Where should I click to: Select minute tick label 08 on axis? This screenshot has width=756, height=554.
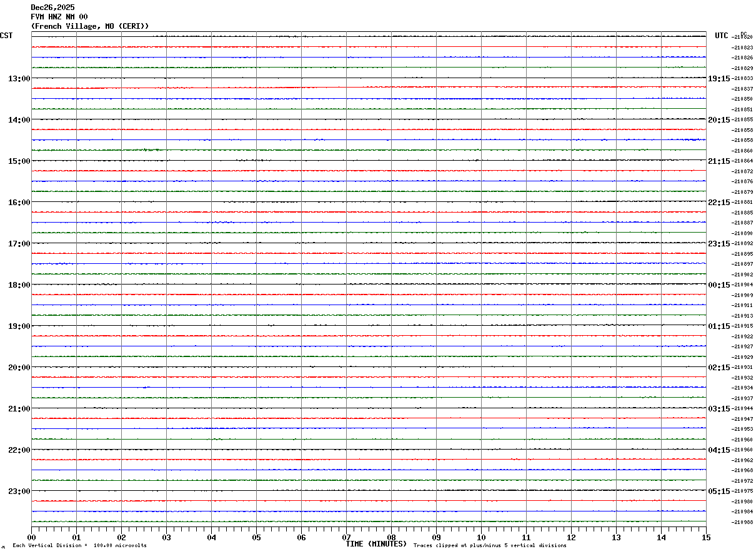pos(391,537)
